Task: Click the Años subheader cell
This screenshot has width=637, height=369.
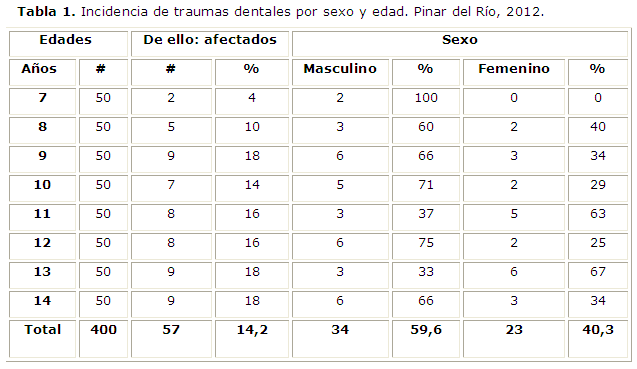Action: pyautogui.click(x=42, y=72)
